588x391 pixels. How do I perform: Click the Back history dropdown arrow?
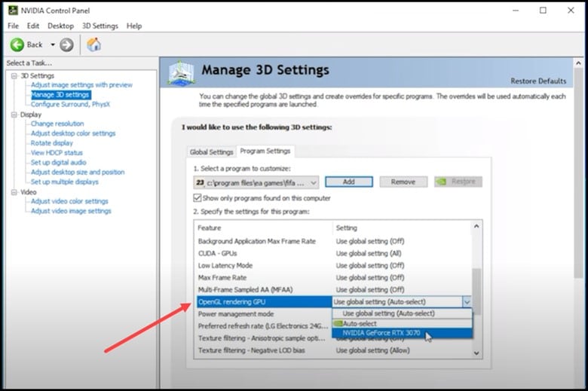pyautogui.click(x=53, y=44)
